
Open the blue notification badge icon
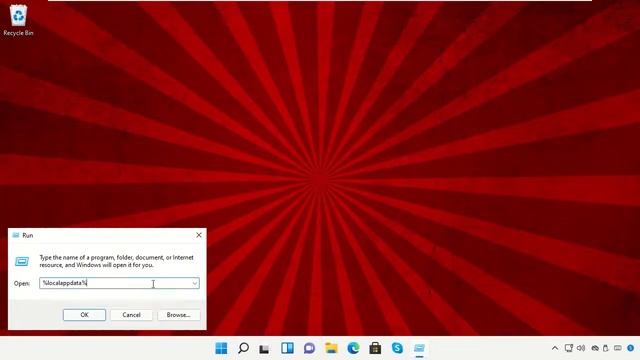tap(631, 348)
